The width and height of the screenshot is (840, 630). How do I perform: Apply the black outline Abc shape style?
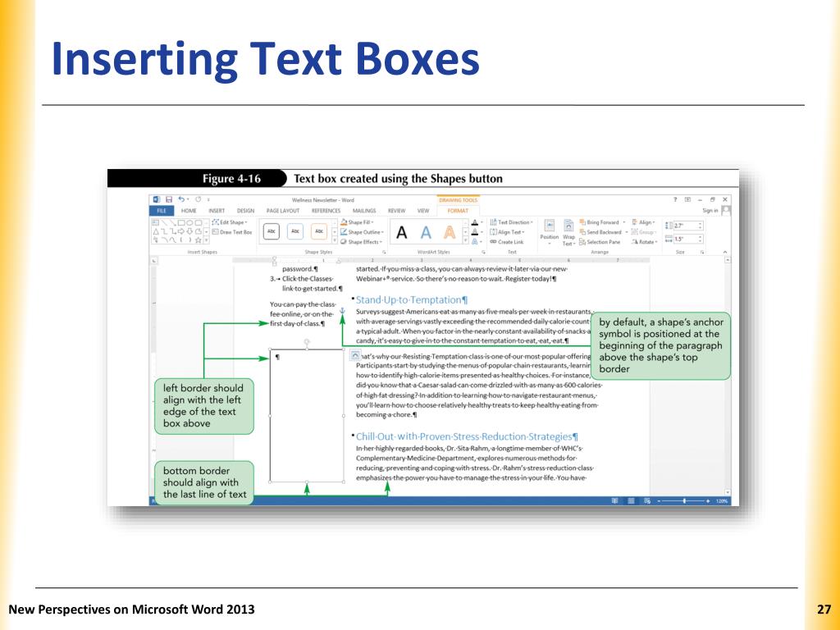point(272,231)
